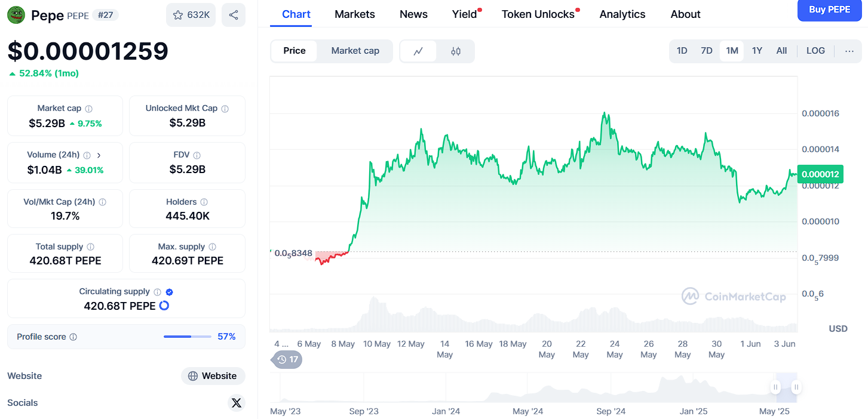868x419 pixels.
Task: Set chart range to 7D
Action: click(707, 51)
